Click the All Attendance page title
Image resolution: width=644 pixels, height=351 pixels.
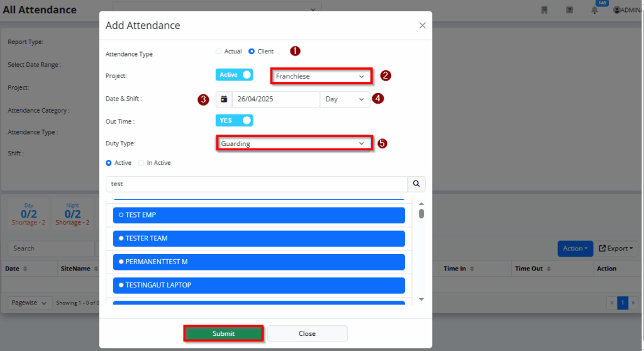pyautogui.click(x=40, y=10)
